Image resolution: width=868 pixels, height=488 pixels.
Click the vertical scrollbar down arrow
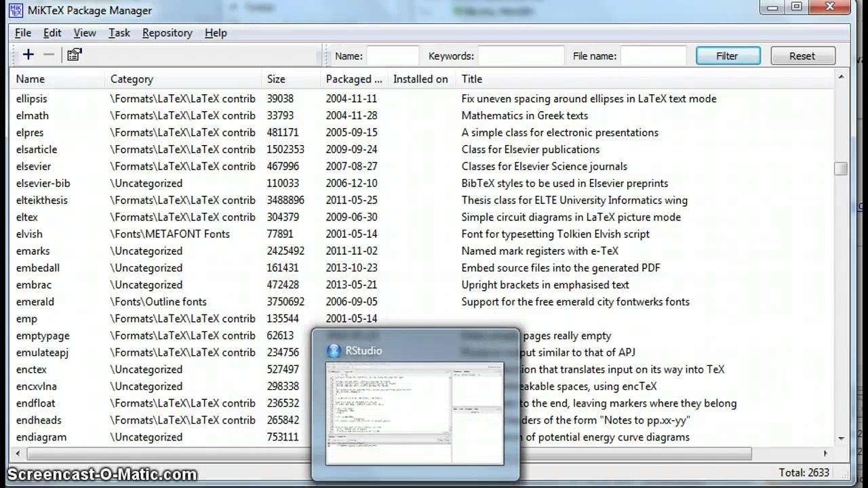point(841,439)
